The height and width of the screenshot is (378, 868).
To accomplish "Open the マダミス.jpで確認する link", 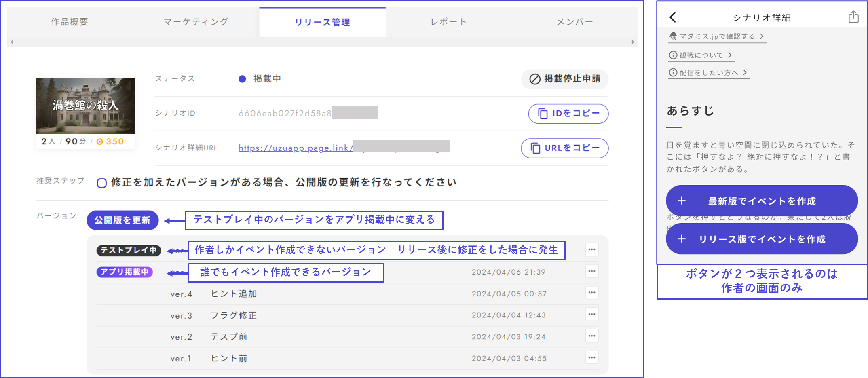I will (717, 37).
